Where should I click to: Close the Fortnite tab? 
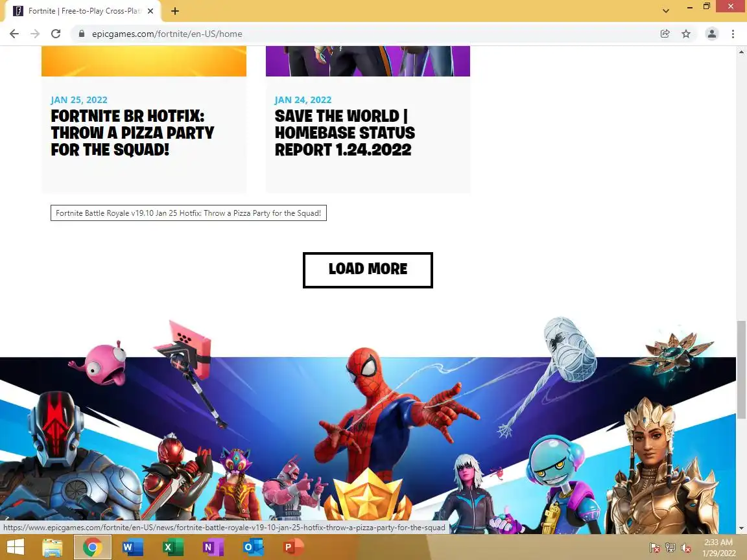tap(150, 11)
